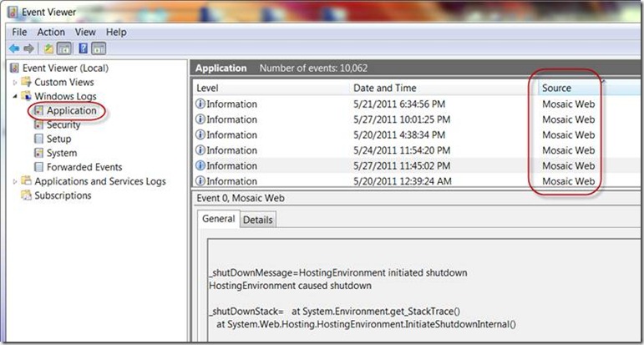Click the Back arrow toolbar icon
Screen dimensions: 644x345
(x=14, y=48)
